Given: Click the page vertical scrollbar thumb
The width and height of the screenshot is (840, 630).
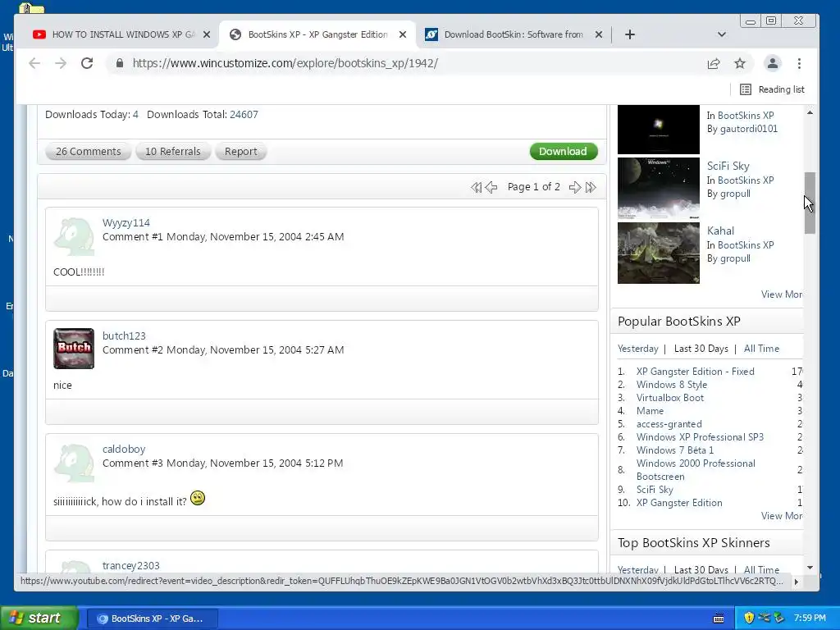Looking at the screenshot, I should (810, 203).
